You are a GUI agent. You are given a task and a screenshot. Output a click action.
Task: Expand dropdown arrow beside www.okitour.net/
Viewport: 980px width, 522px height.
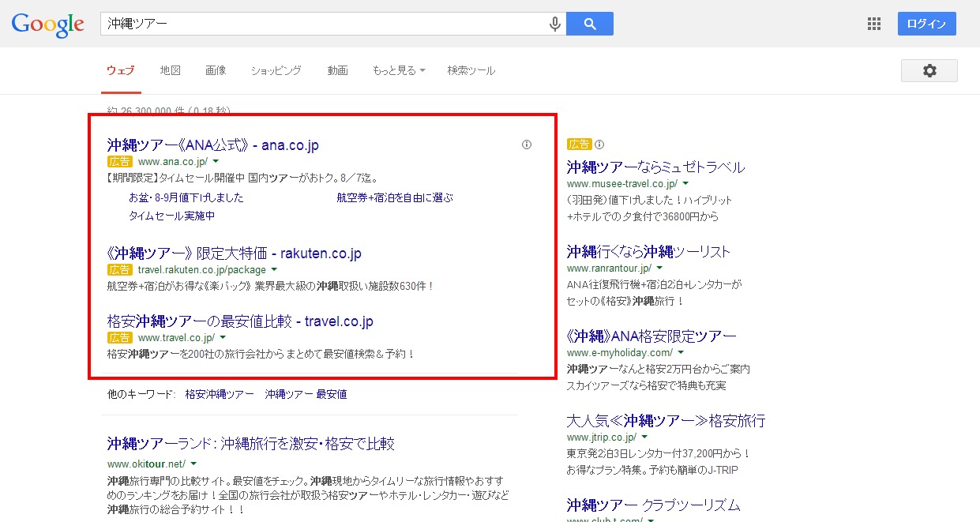click(193, 464)
